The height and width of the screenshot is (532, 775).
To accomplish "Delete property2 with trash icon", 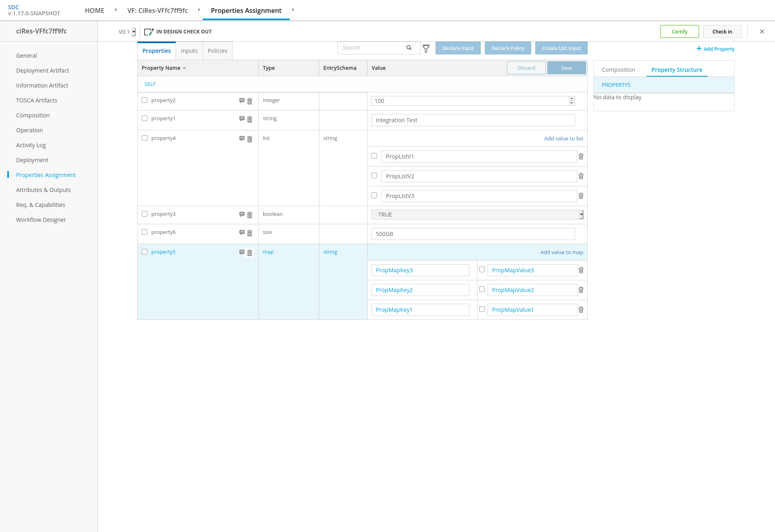I will pyautogui.click(x=249, y=101).
